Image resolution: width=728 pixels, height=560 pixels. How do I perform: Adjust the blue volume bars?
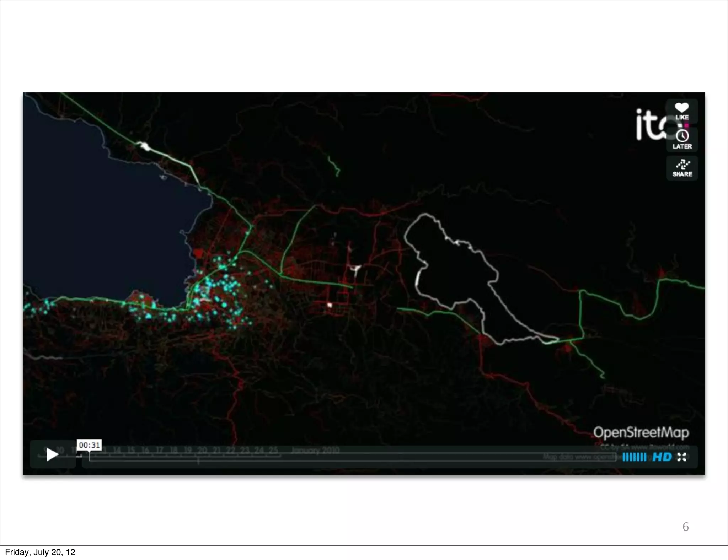click(634, 457)
